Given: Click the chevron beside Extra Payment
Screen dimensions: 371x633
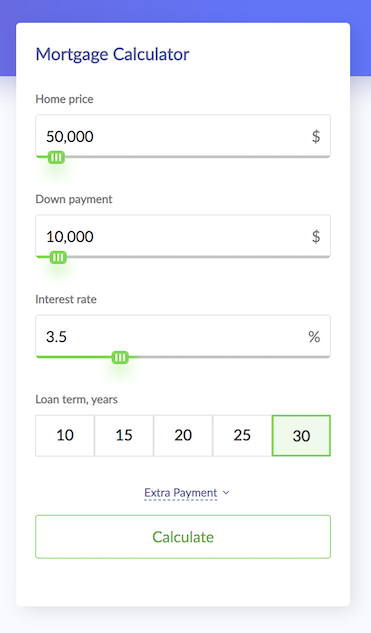Looking at the screenshot, I should coord(226,493).
